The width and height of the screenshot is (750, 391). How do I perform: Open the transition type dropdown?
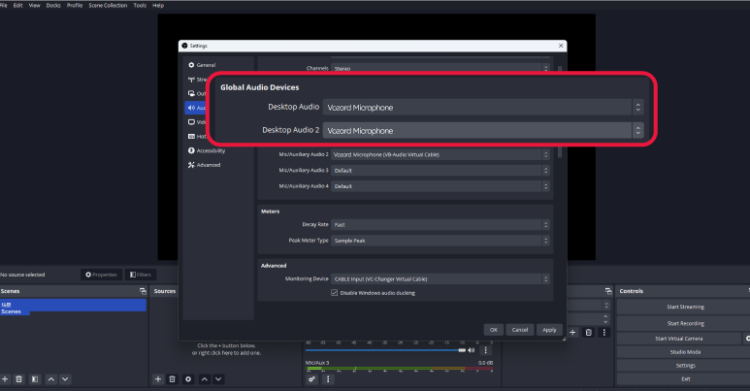pos(589,305)
